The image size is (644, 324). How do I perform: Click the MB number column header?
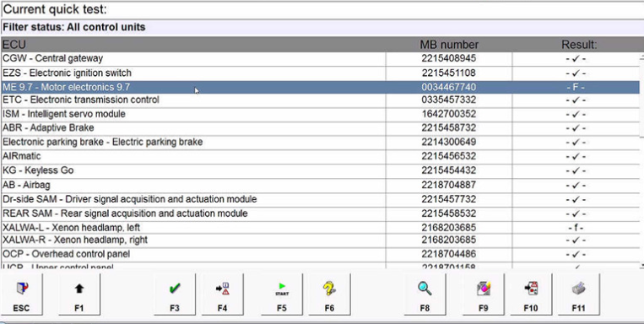[449, 45]
